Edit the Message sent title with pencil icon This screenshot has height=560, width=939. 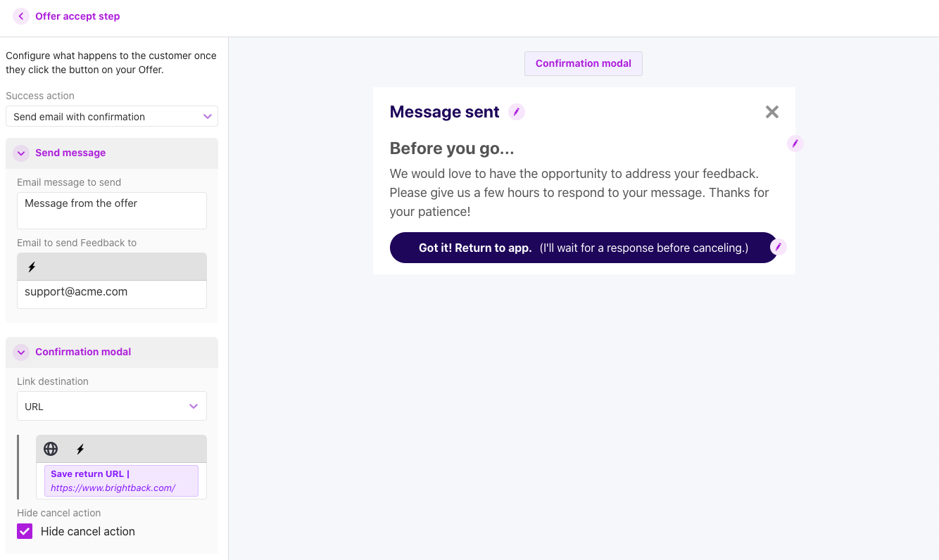pyautogui.click(x=517, y=112)
